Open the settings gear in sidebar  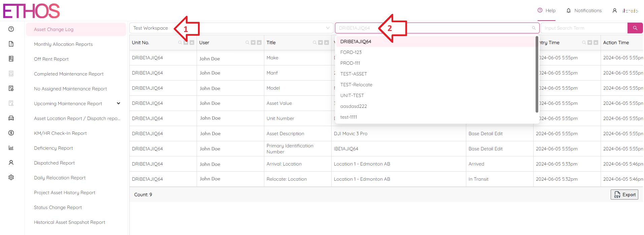11,177
